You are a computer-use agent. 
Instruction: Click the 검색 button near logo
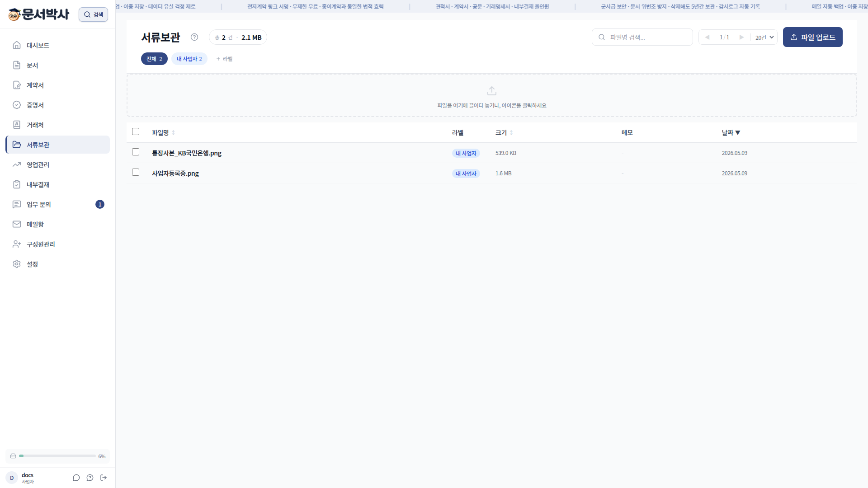[x=93, y=14]
